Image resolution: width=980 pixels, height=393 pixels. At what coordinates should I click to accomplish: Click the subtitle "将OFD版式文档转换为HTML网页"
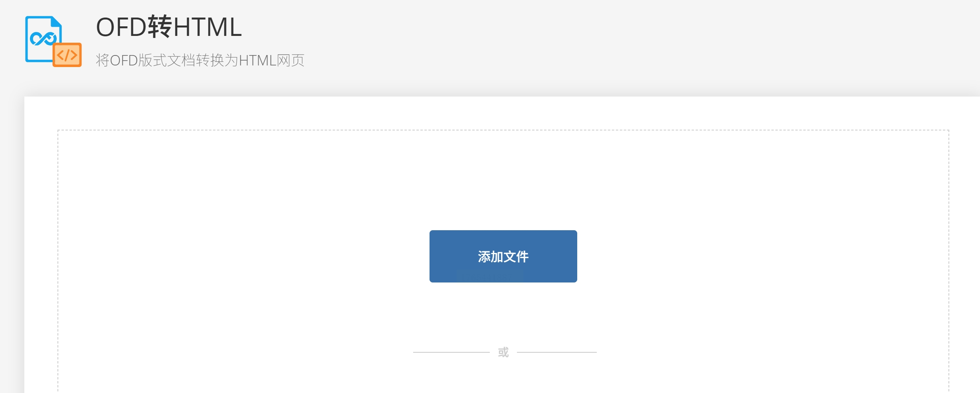tap(200, 60)
